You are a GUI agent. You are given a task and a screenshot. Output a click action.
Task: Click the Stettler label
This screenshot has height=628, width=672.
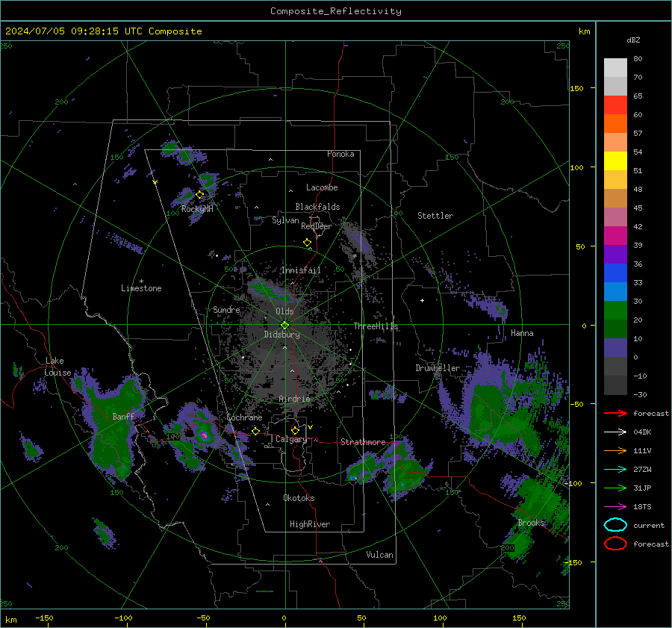coord(435,216)
